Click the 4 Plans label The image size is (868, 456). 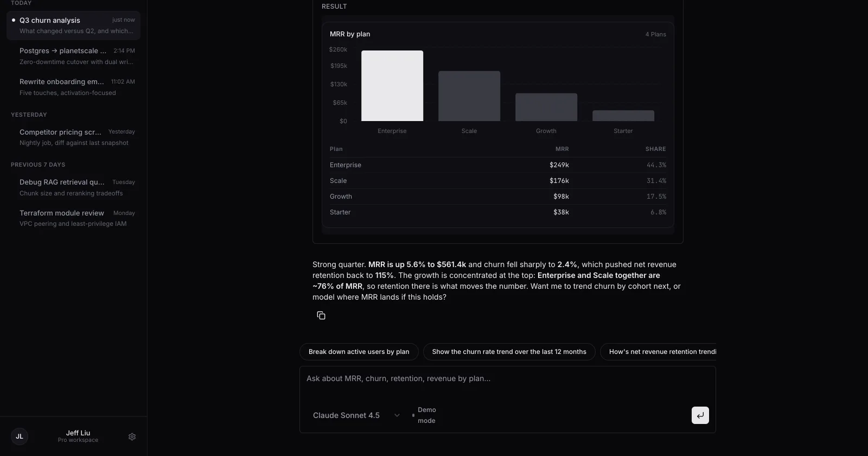coord(655,34)
